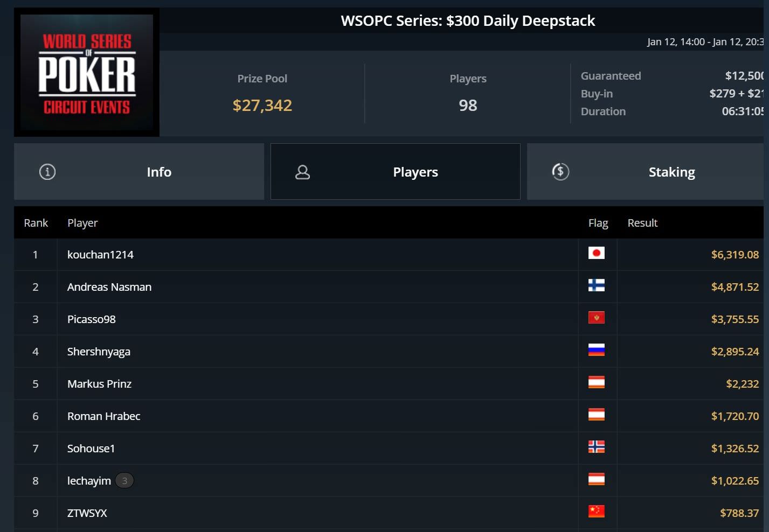Screen dimensions: 769x532
Task: Click the Info circle icon
Action: 47,172
